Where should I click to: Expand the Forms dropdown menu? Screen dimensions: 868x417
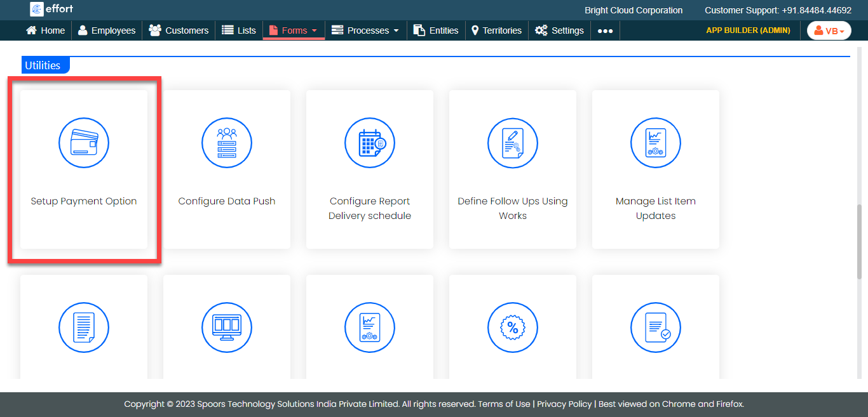click(294, 30)
